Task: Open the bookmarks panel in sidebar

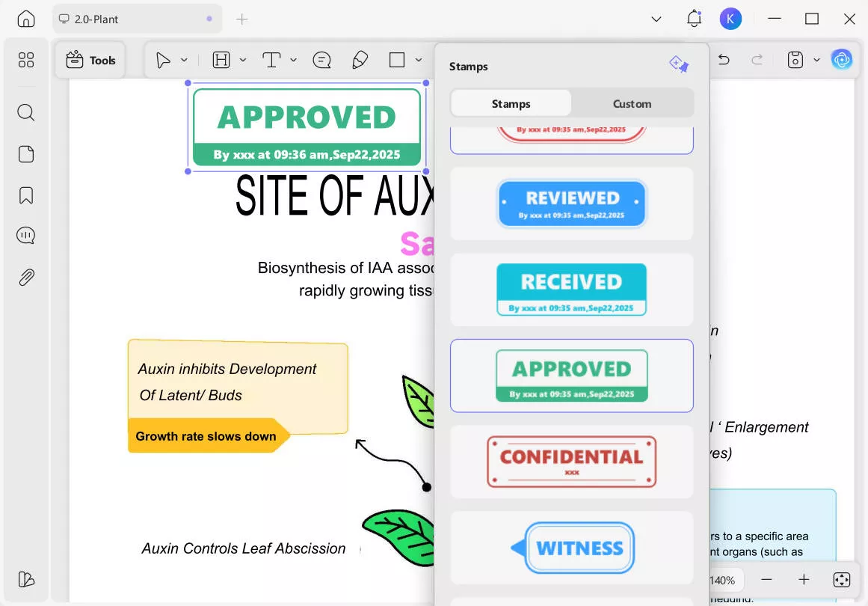Action: pyautogui.click(x=26, y=196)
